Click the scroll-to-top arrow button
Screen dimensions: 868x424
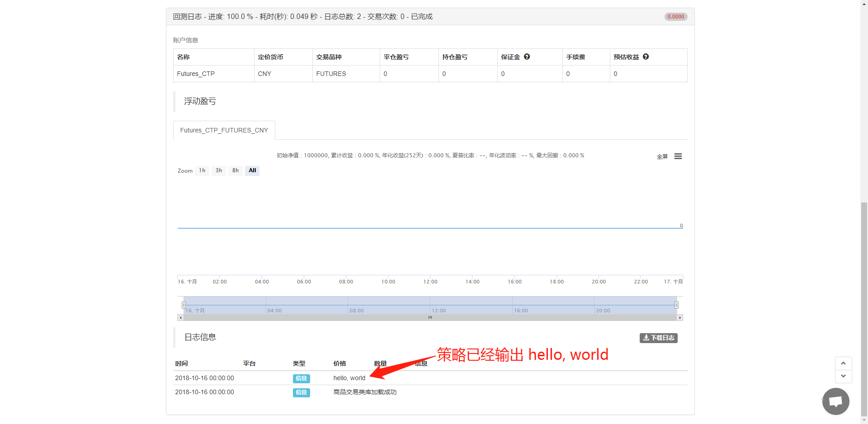click(x=843, y=363)
